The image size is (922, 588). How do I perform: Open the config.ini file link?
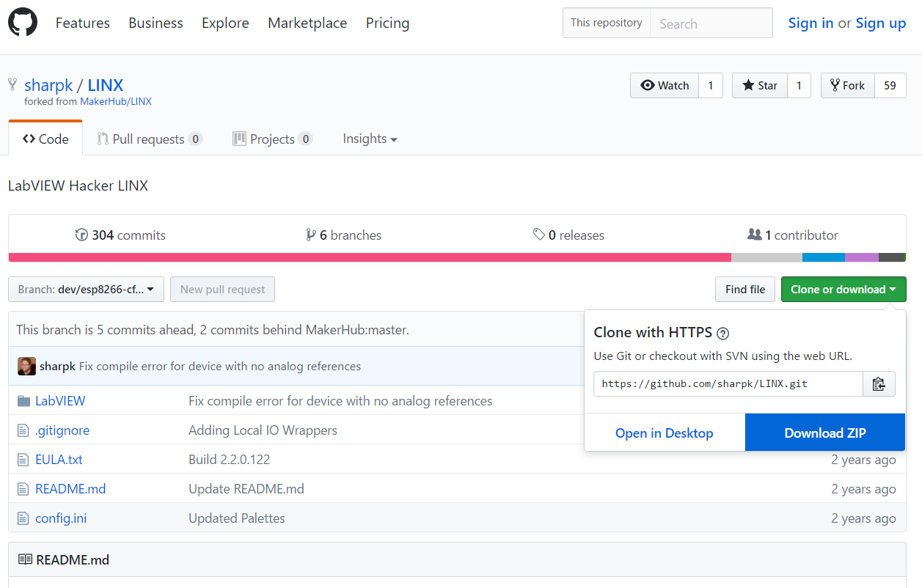61,518
